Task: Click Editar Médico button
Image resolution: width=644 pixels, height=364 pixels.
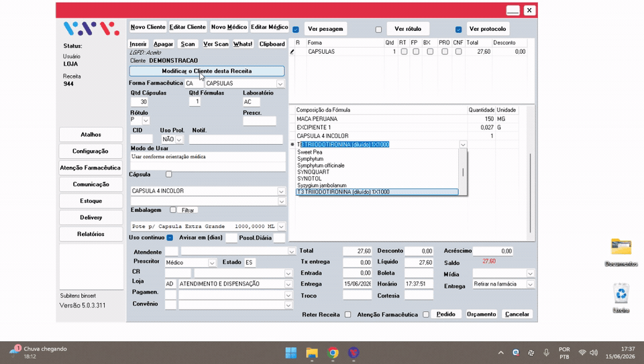Action: click(x=270, y=27)
